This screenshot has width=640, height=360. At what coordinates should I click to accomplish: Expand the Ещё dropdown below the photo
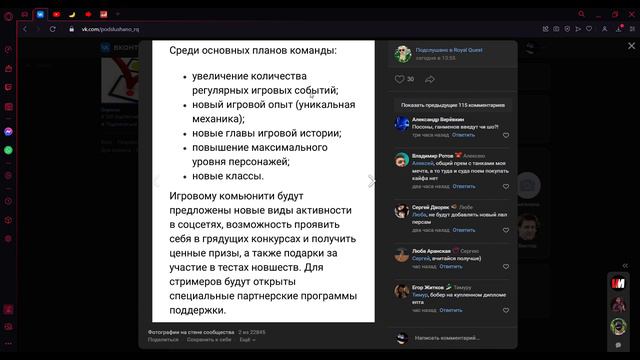tap(247, 340)
